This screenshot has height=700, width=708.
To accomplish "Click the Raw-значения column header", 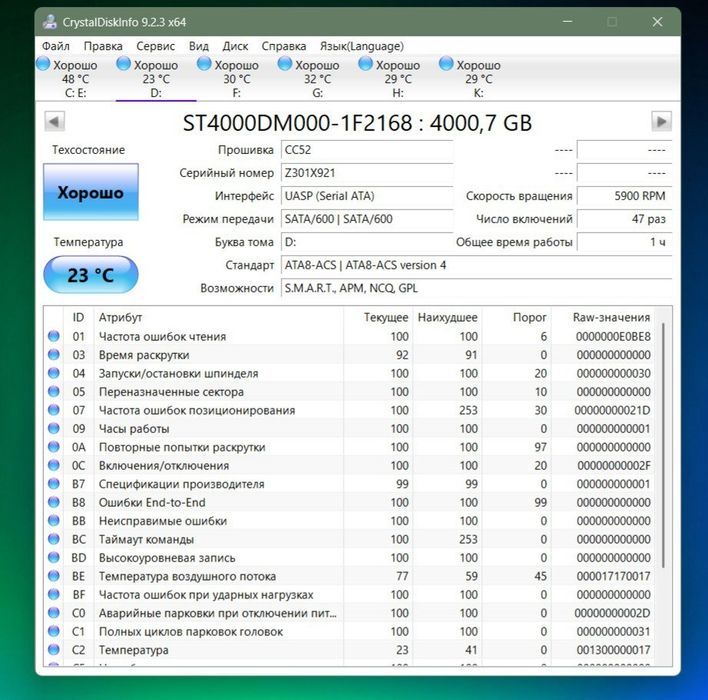I will click(603, 317).
